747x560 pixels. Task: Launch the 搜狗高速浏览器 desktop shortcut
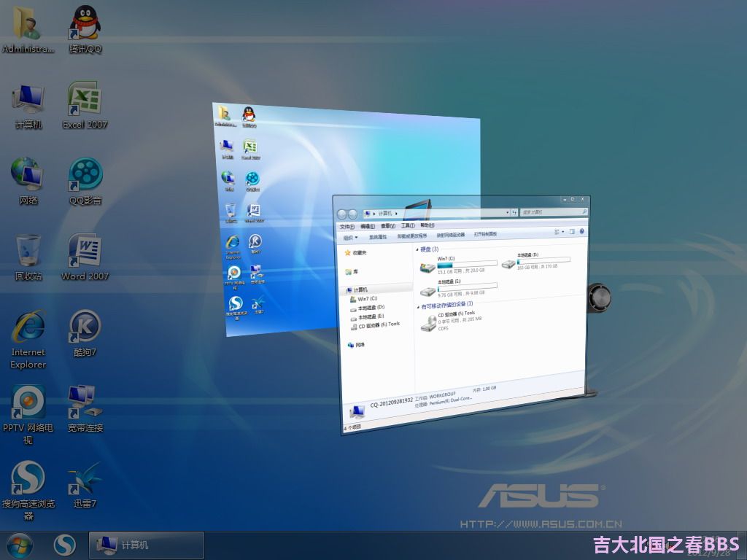pos(28,491)
